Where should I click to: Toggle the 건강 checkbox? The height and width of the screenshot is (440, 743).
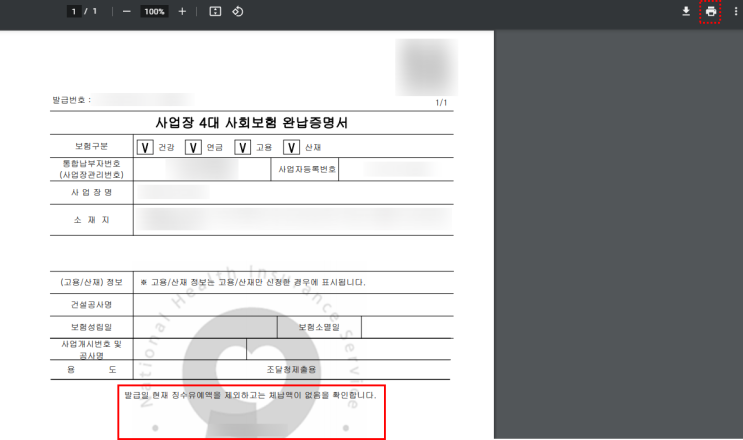pyautogui.click(x=145, y=147)
